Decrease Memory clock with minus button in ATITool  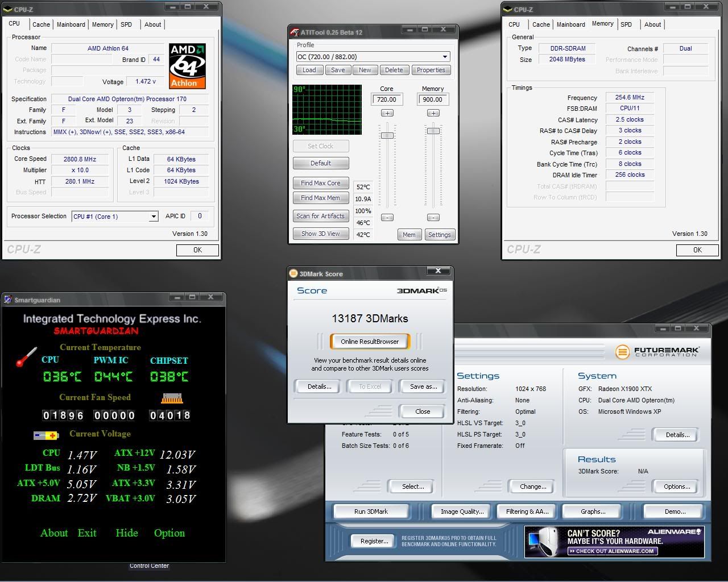tap(433, 217)
